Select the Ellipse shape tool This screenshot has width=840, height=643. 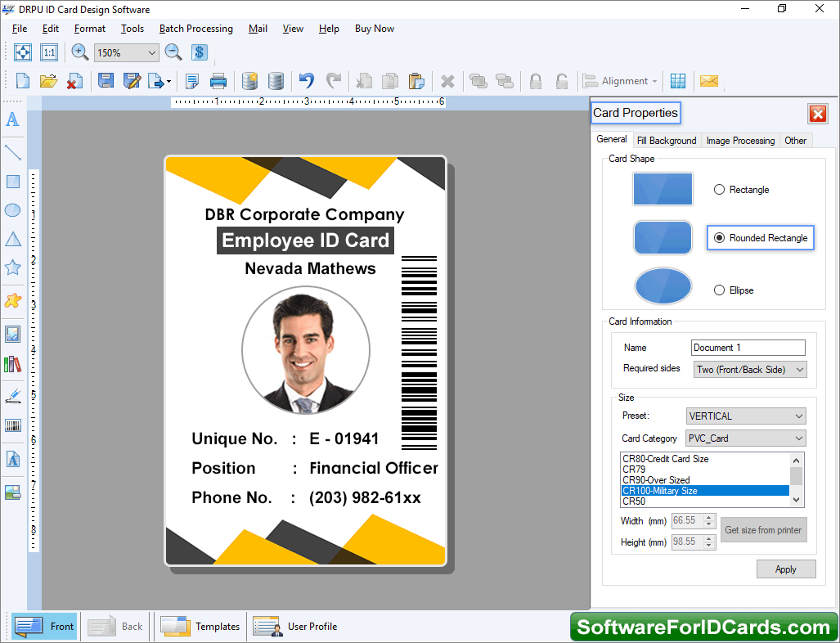[12, 210]
